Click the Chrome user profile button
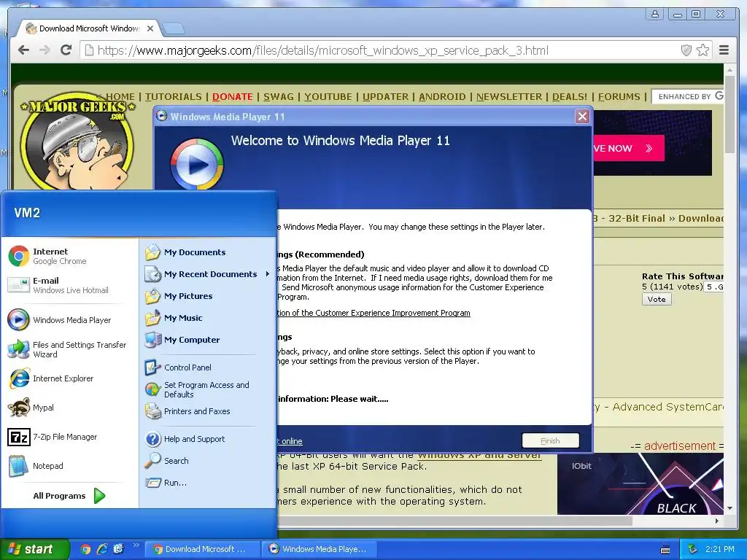747x560 pixels. (655, 15)
